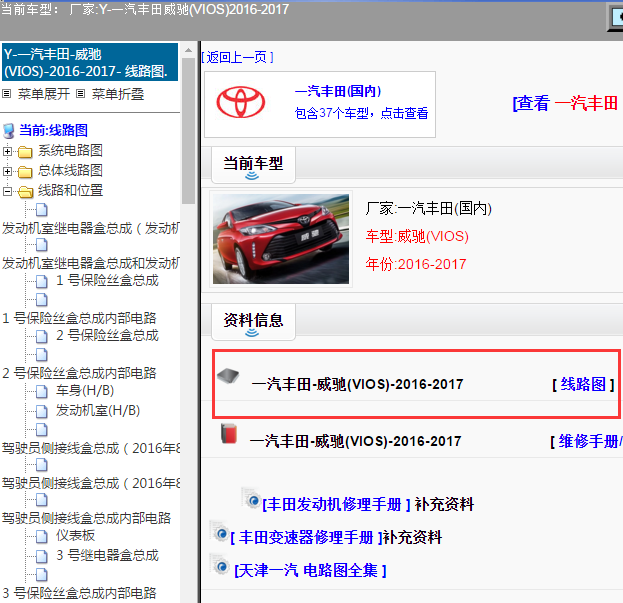Open 3 号继电器盒总成 tree item
This screenshot has width=623, height=603.
coord(107,555)
